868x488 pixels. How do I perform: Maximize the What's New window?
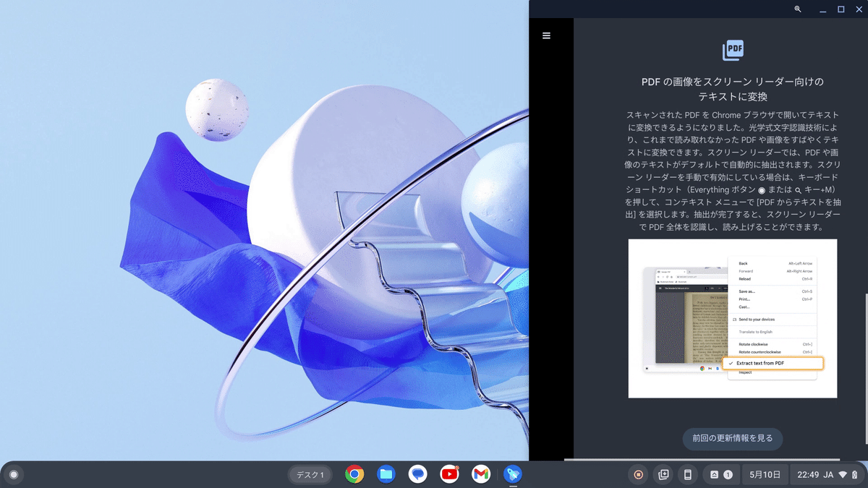(841, 9)
